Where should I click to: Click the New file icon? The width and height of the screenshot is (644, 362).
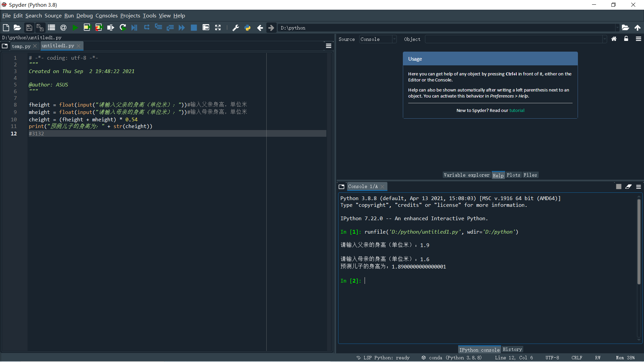6,28
